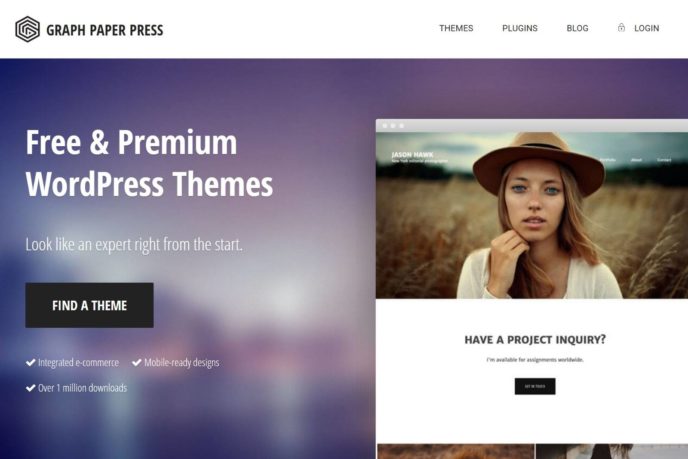Click the Graph Paper Press hexagon logo
This screenshot has width=688, height=459.
27,29
